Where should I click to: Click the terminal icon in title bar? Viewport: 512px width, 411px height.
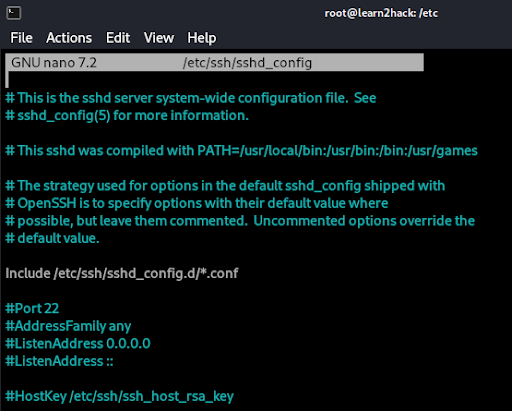14,13
